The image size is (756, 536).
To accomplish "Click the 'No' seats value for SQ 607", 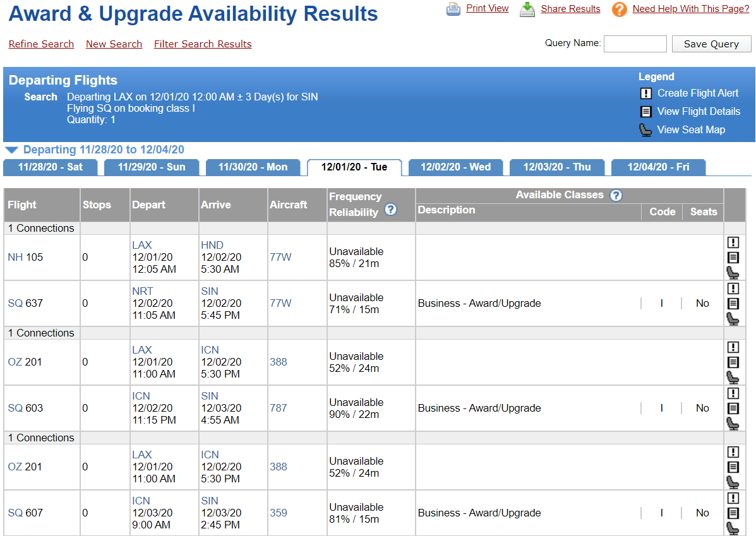I will coord(702,513).
